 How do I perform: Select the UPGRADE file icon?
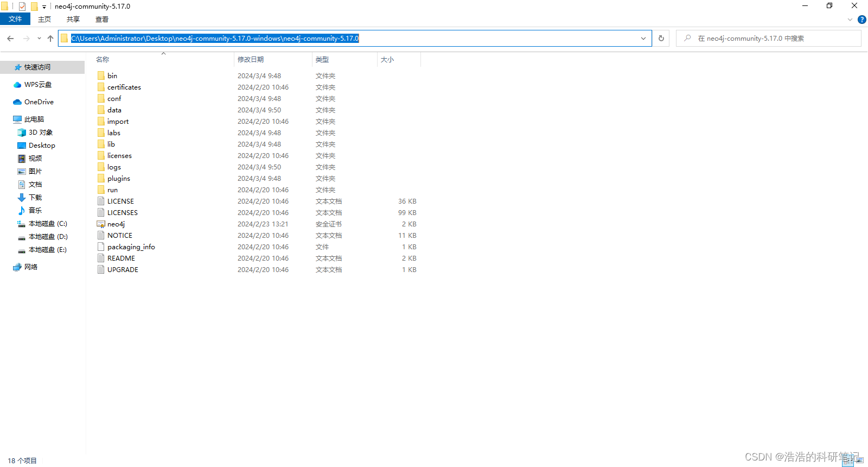[101, 269]
